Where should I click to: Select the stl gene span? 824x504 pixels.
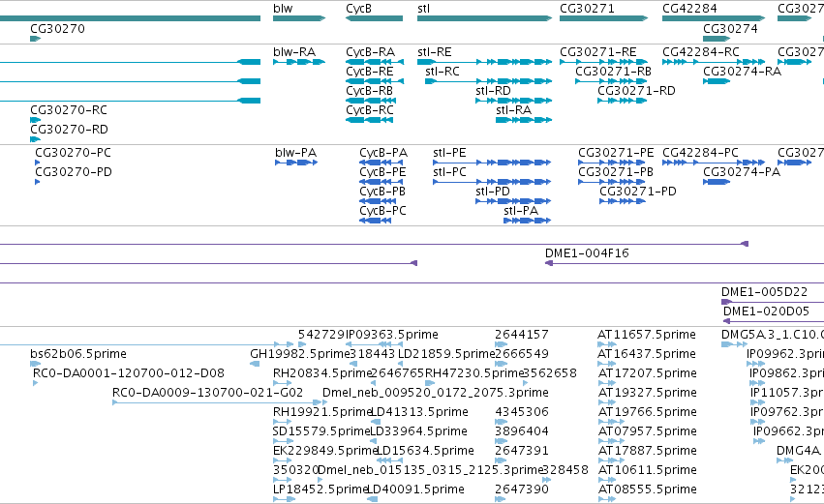coord(484,18)
